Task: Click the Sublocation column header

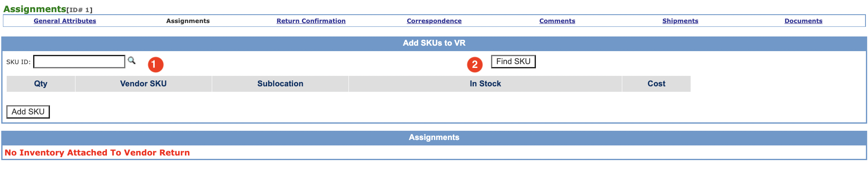Action: click(280, 84)
